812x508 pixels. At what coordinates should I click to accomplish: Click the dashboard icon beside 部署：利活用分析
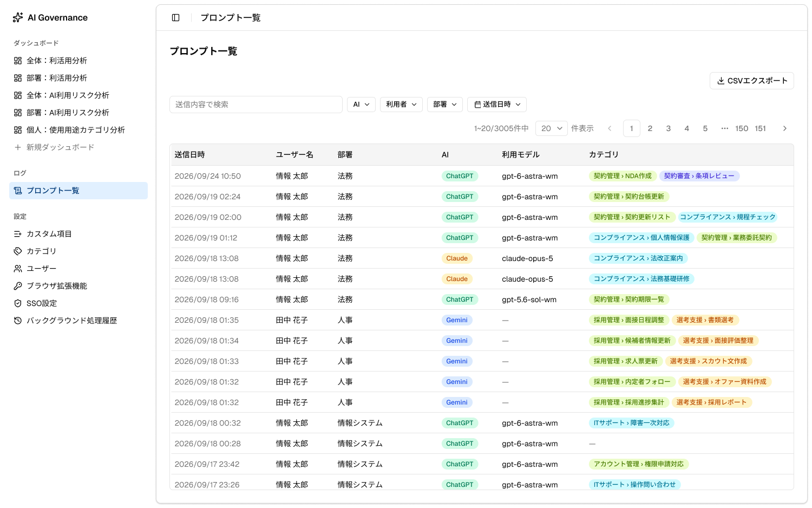tap(18, 78)
